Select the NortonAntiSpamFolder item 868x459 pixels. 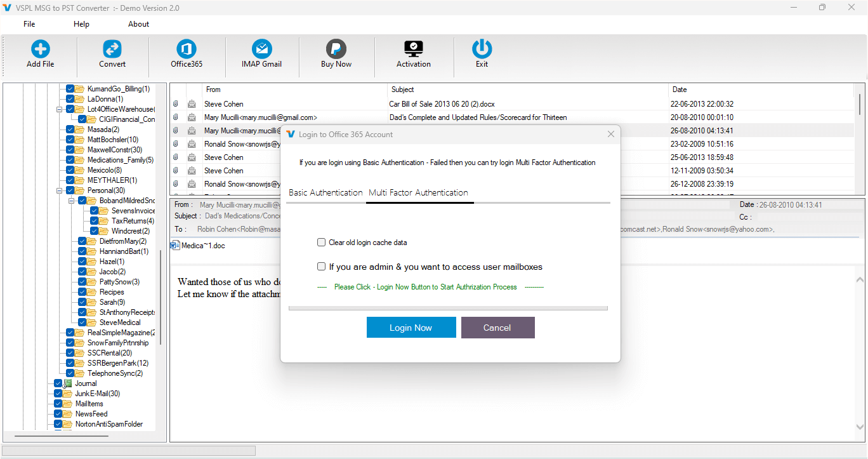coord(109,424)
